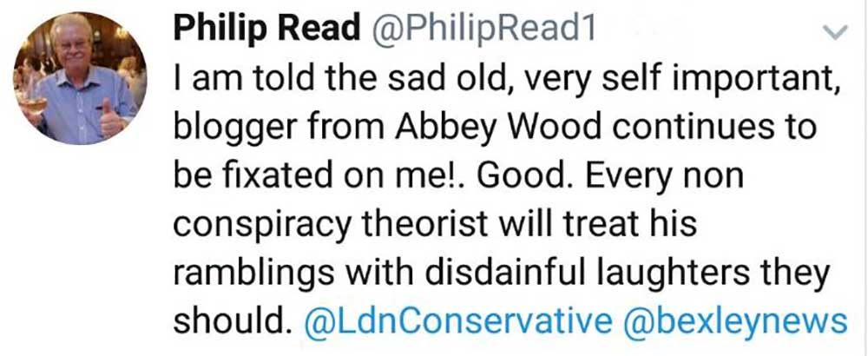Image resolution: width=868 pixels, height=356 pixels.
Task: Click the words "continues to" in the tweet
Action: coord(725,129)
